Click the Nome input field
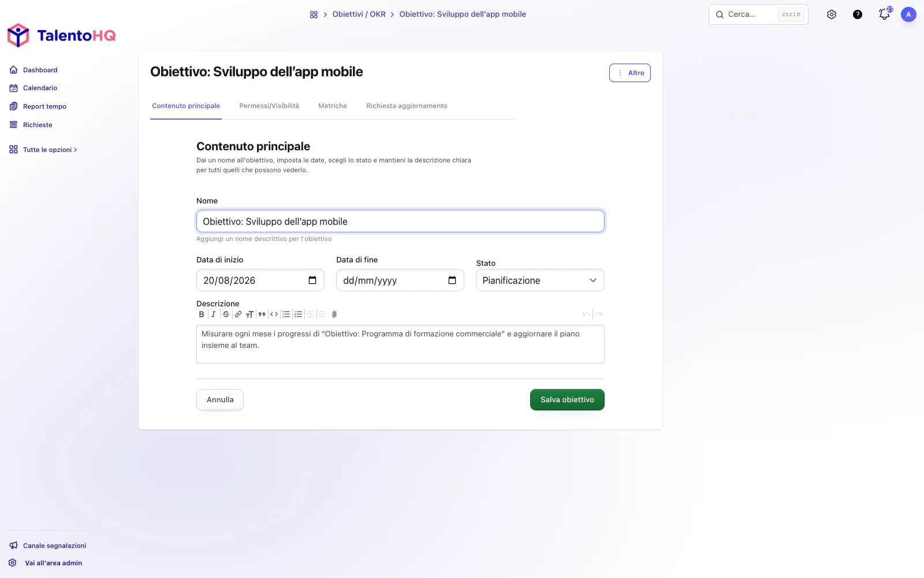Screen dimensions: 924x578 tap(400, 221)
